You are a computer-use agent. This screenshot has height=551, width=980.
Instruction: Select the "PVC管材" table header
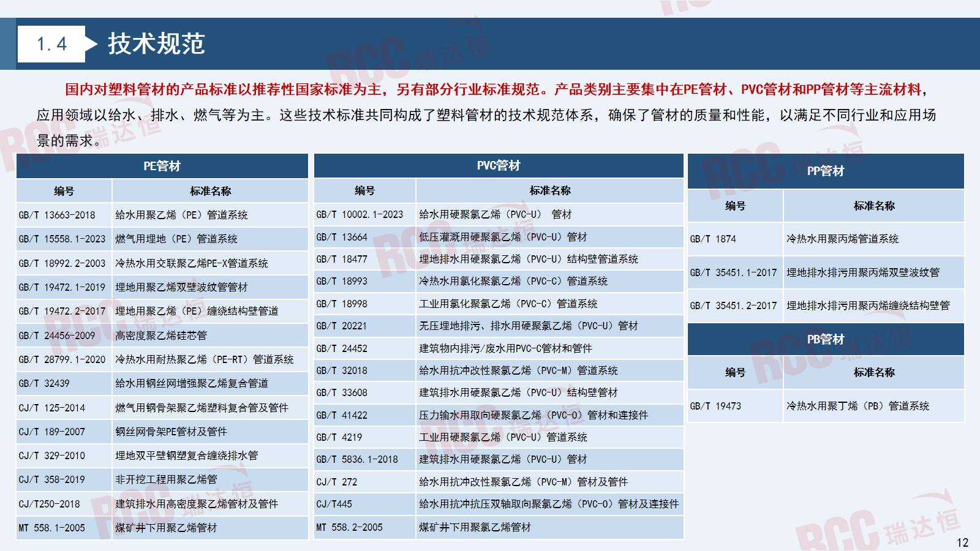coord(498,165)
